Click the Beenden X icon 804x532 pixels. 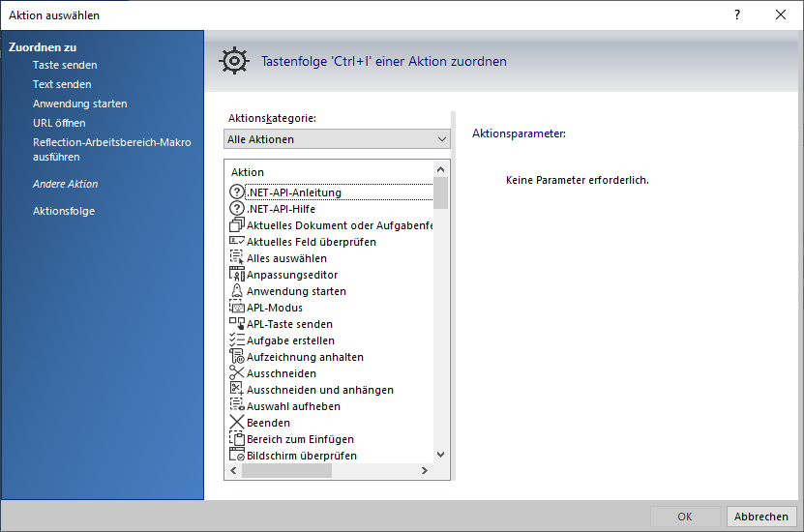tap(236, 422)
